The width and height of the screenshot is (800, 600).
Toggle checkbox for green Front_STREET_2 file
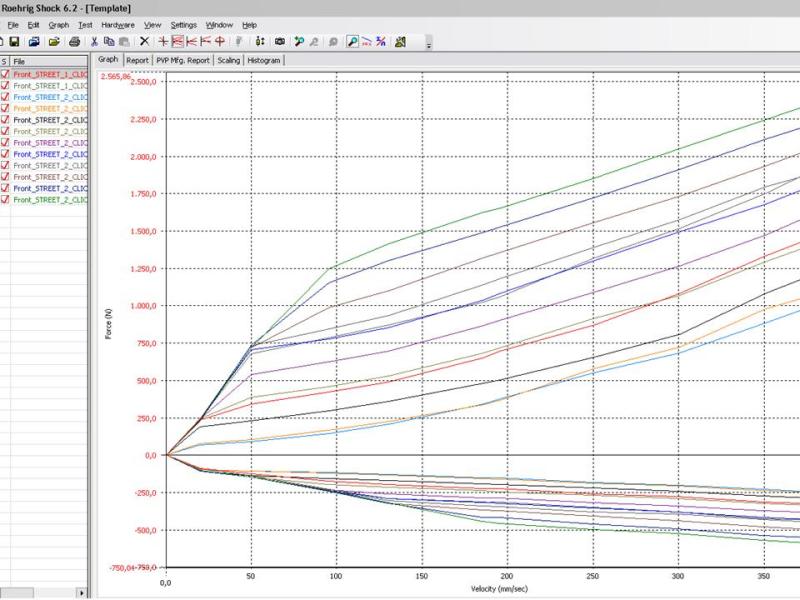(x=6, y=199)
